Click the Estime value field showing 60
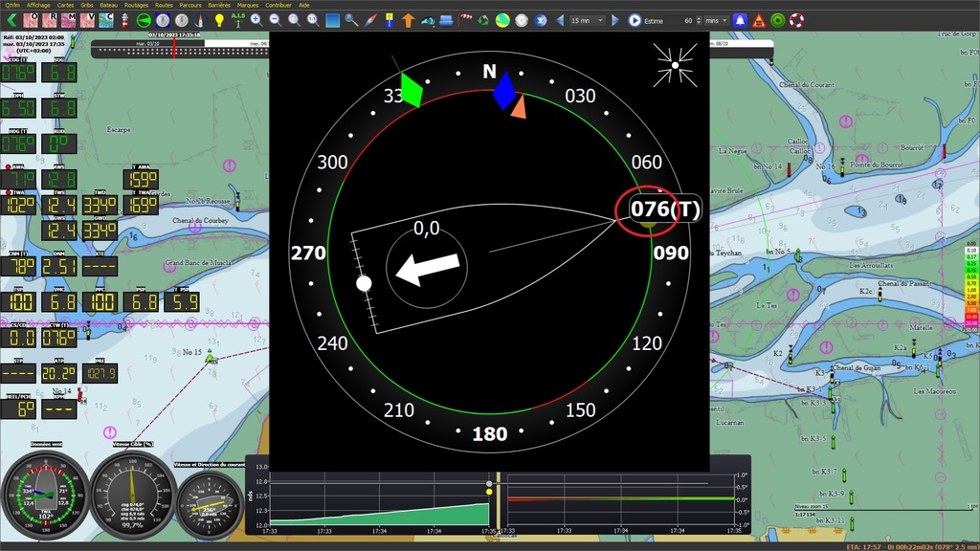The width and height of the screenshot is (980, 551). pos(679,20)
